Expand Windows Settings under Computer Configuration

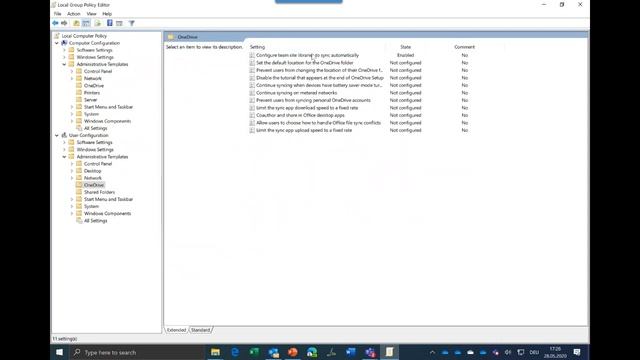coord(64,57)
